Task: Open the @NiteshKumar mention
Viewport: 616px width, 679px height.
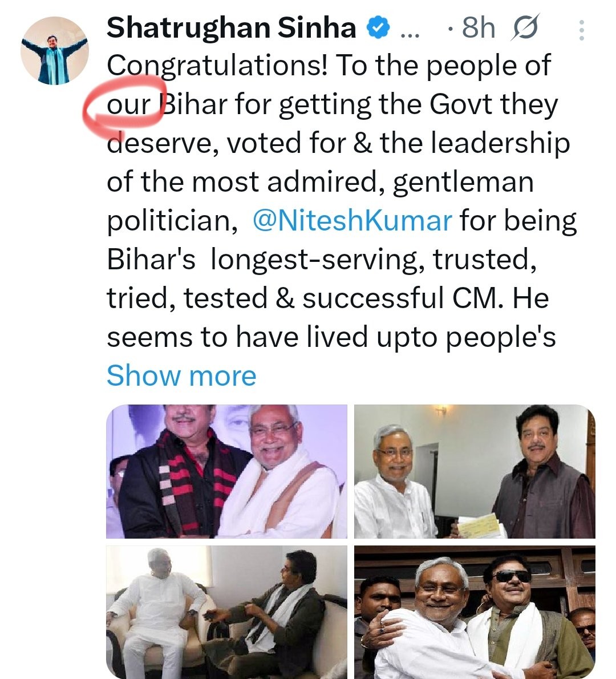Action: click(x=351, y=220)
